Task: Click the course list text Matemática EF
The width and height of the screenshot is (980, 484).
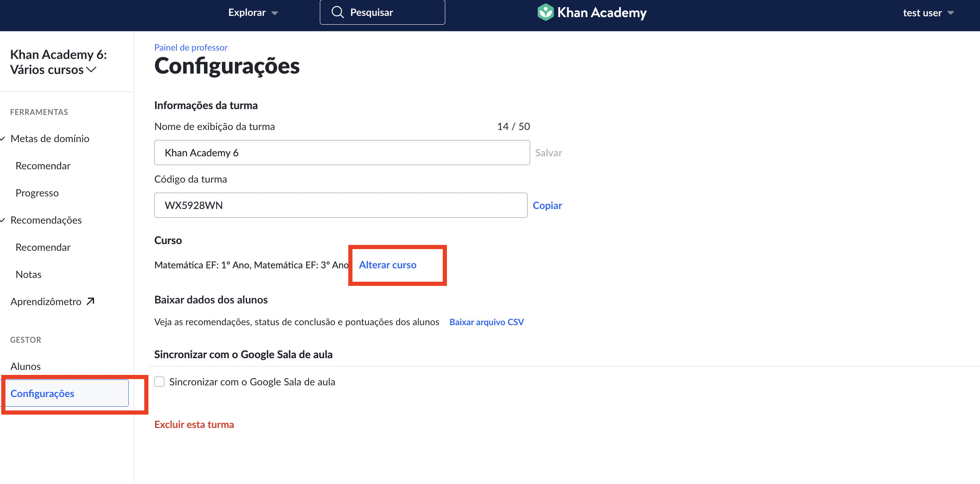Action: point(251,265)
